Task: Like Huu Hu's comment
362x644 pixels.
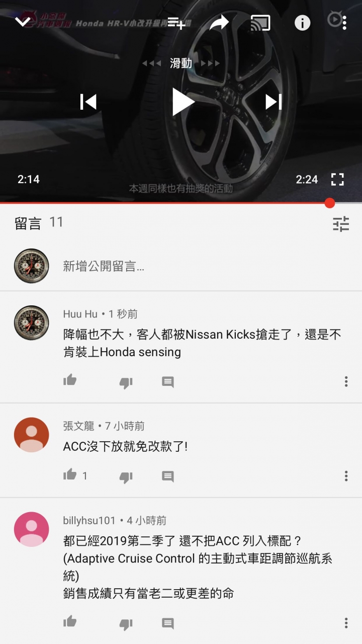Action: pyautogui.click(x=70, y=380)
